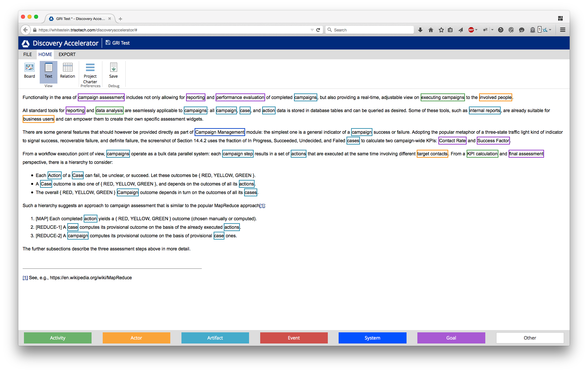The height and width of the screenshot is (372, 588).
Task: Select the purple Goal category
Action: coord(451,338)
